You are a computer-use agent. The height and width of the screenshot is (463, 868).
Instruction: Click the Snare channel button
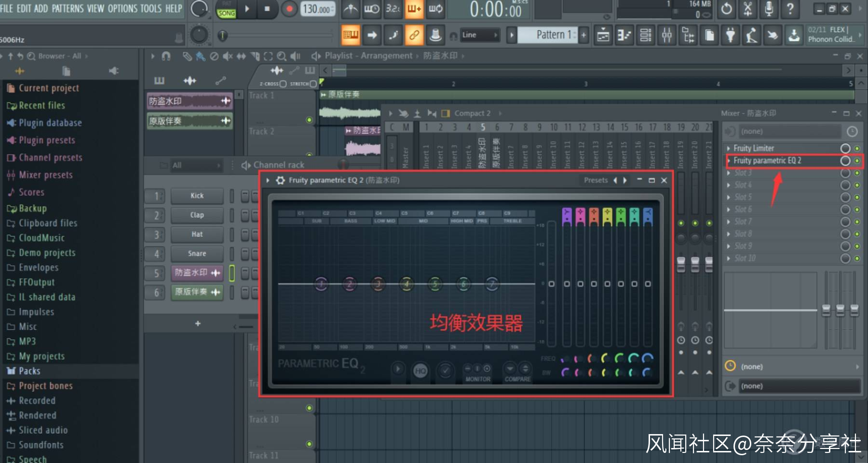pos(197,254)
